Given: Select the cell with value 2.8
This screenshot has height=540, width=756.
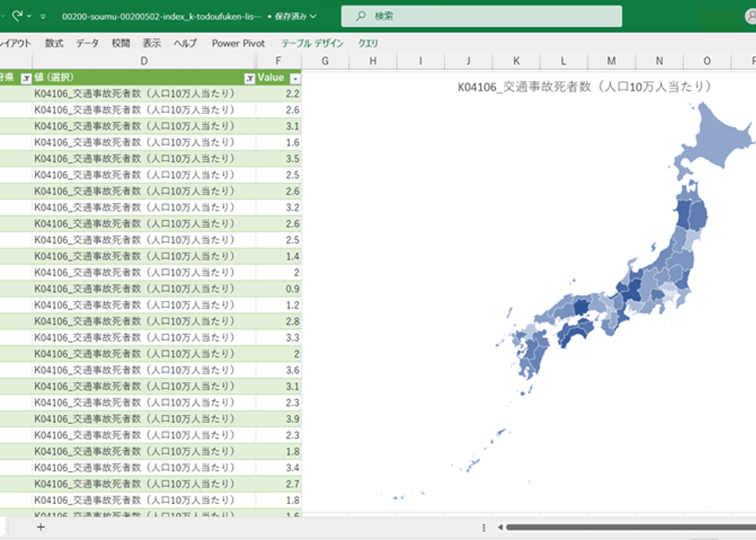Looking at the screenshot, I should [278, 321].
